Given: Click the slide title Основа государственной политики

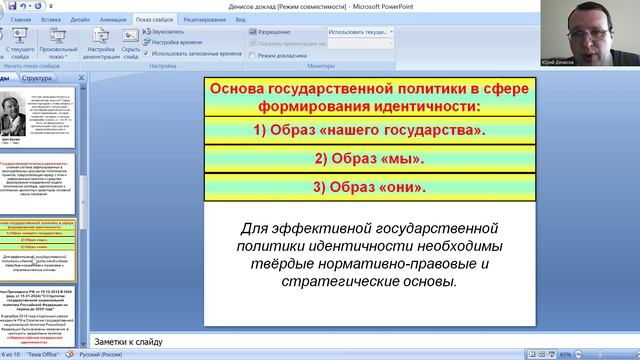Looking at the screenshot, I should coord(369,97).
